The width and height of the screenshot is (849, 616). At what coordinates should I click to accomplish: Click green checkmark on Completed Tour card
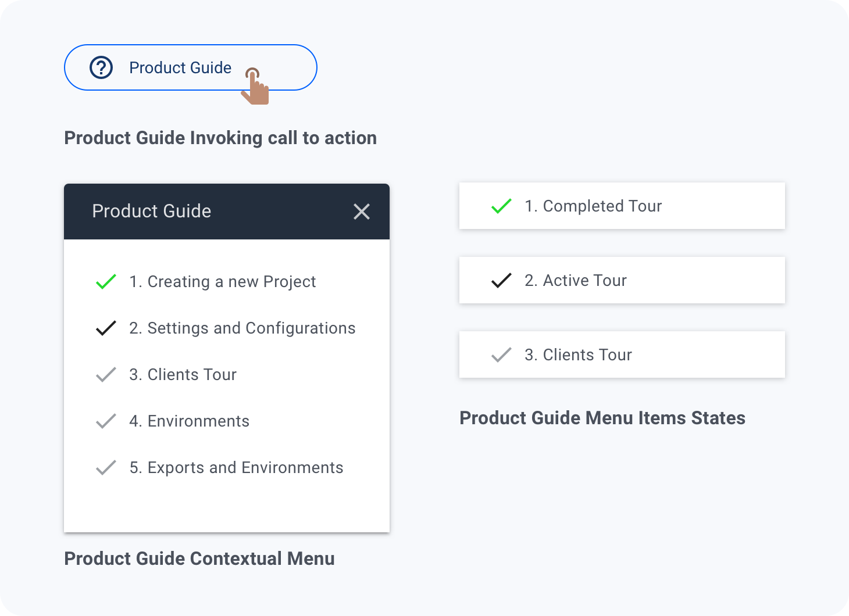(501, 206)
